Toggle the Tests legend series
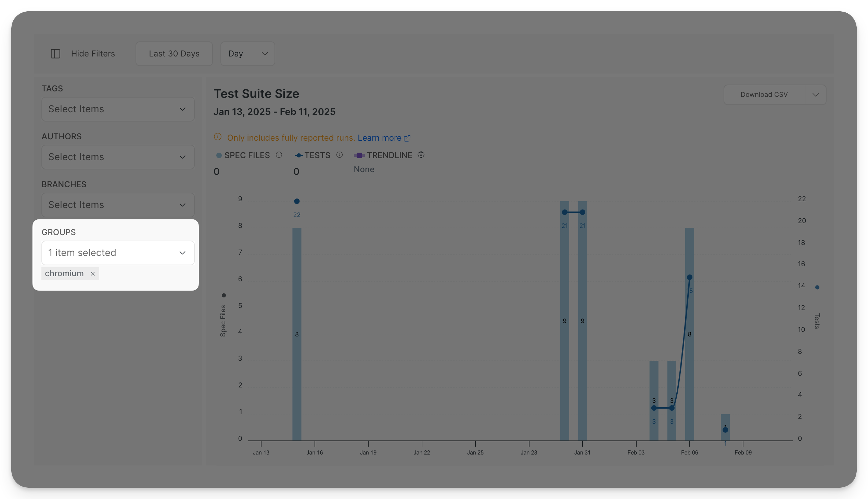This screenshot has width=868, height=499. (312, 155)
